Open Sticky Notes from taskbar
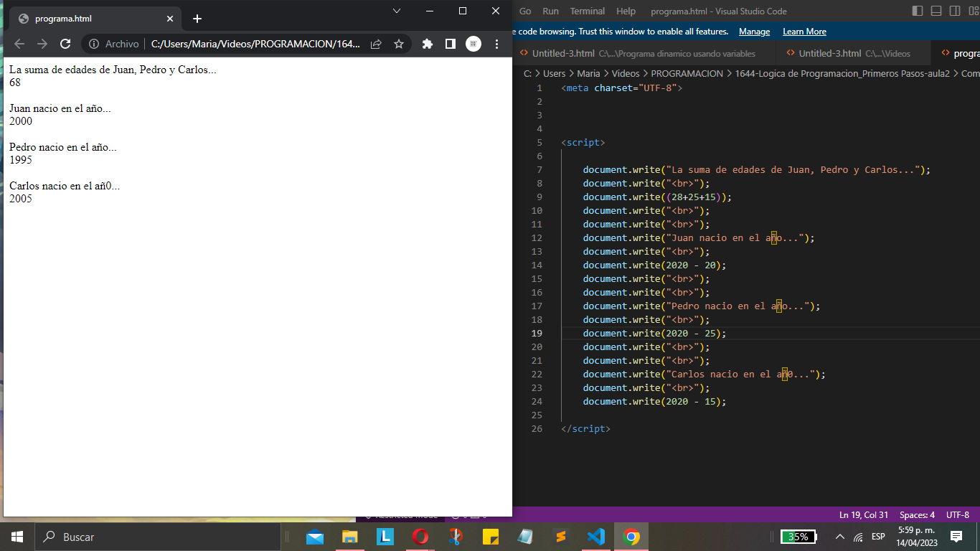The image size is (980, 551). pyautogui.click(x=491, y=537)
